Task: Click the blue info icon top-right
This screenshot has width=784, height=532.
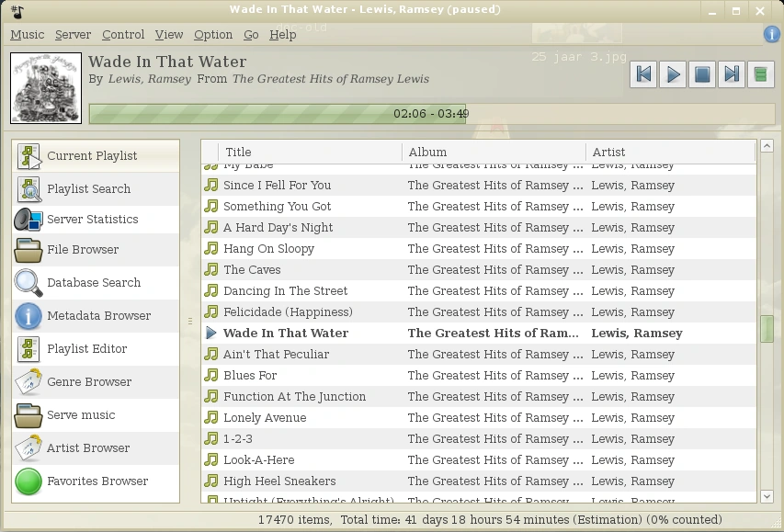Action: [772, 35]
